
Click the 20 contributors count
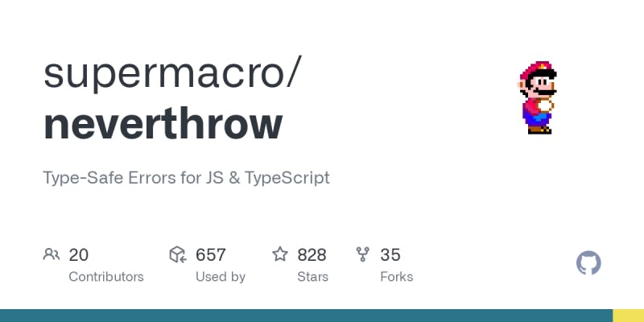(79, 255)
